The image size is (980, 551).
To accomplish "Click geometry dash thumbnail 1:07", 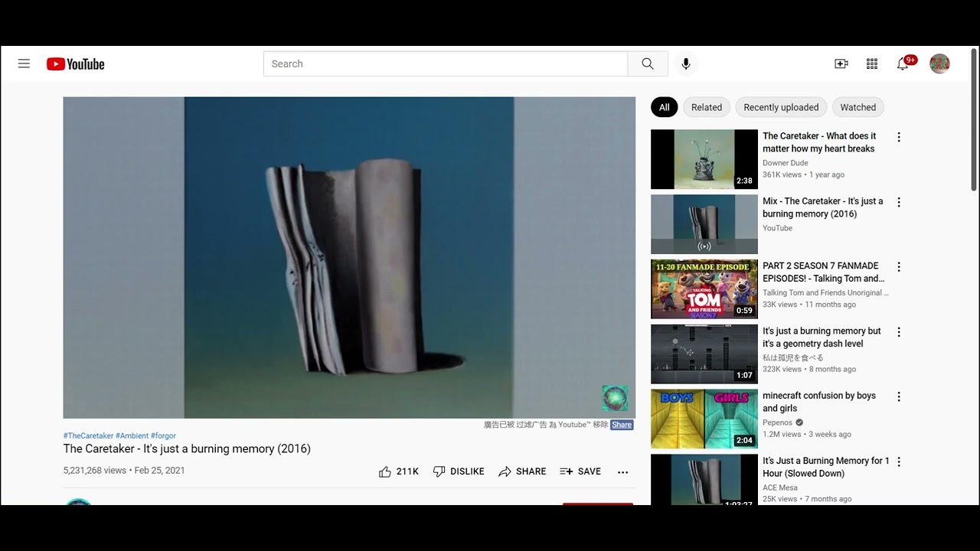I will pos(704,354).
